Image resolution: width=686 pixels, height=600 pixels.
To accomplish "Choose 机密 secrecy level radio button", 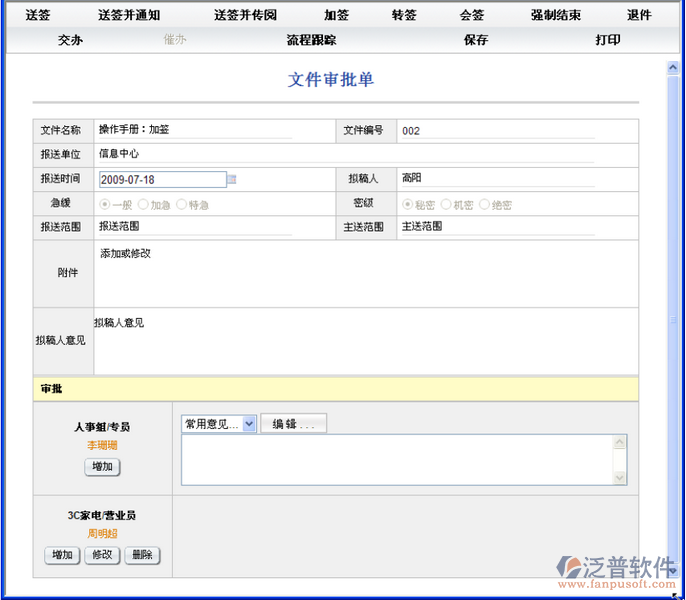I will pyautogui.click(x=446, y=204).
